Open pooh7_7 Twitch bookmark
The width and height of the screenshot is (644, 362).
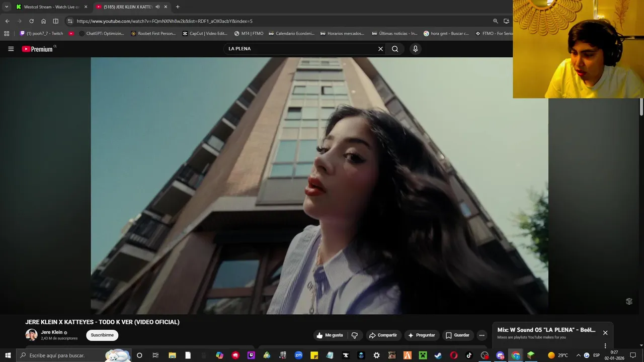[x=42, y=34]
